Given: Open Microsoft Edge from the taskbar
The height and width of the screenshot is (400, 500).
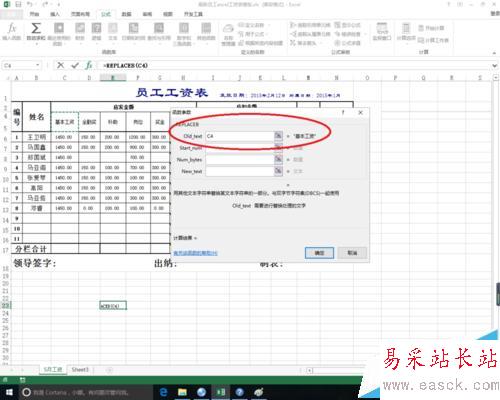Looking at the screenshot, I should [163, 392].
